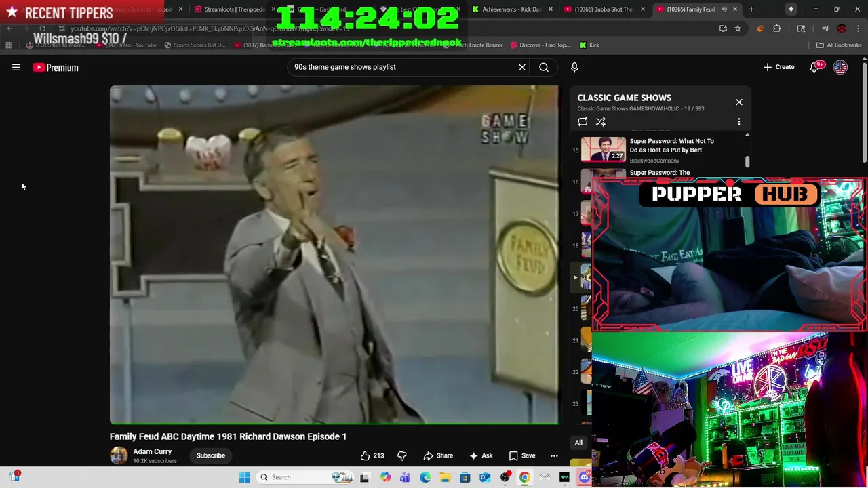Open Task View on the taskbar
Image resolution: width=868 pixels, height=488 pixels.
click(x=364, y=477)
